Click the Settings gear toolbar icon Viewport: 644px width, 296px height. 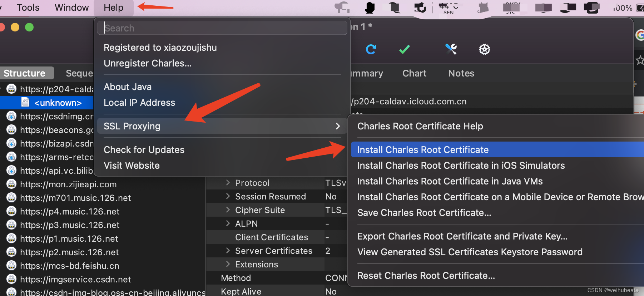485,49
